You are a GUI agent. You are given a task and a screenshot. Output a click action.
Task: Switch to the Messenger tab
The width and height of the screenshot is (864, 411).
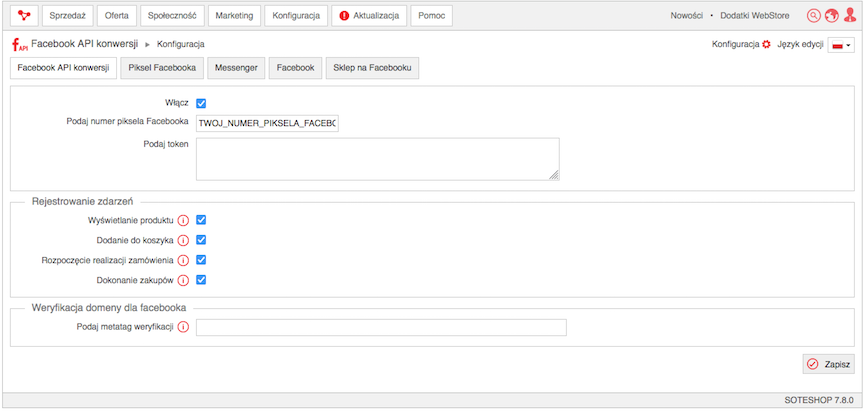pos(236,68)
